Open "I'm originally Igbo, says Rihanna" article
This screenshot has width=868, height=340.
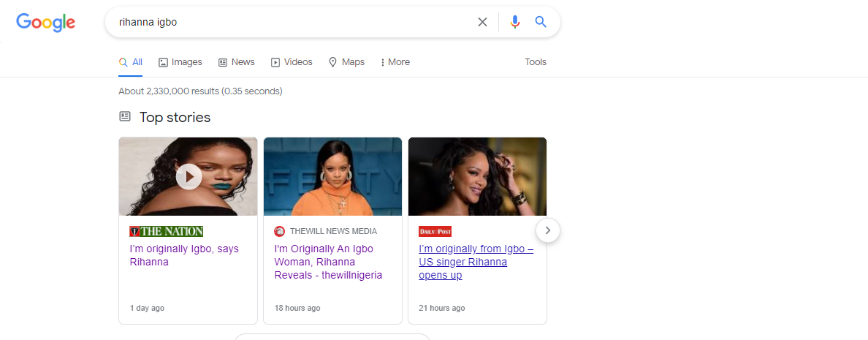[184, 255]
